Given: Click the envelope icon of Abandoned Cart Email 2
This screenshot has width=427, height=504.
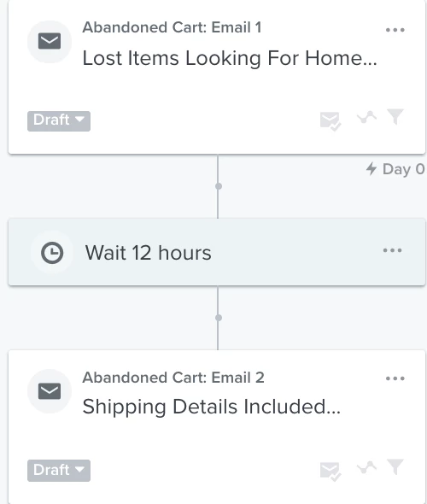Looking at the screenshot, I should pos(50,391).
